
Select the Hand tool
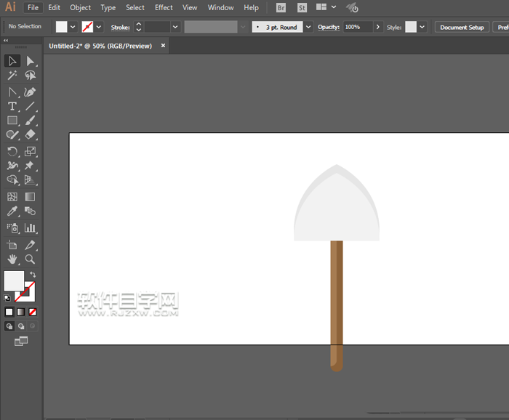click(x=12, y=259)
